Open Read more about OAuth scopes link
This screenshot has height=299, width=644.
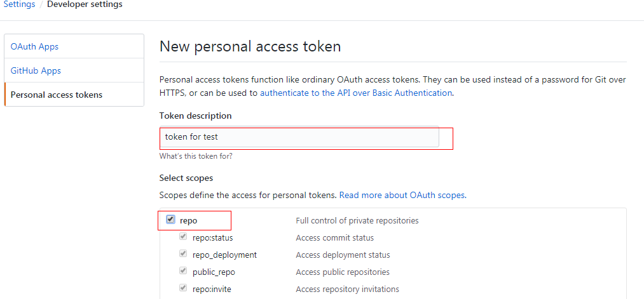[x=402, y=196]
